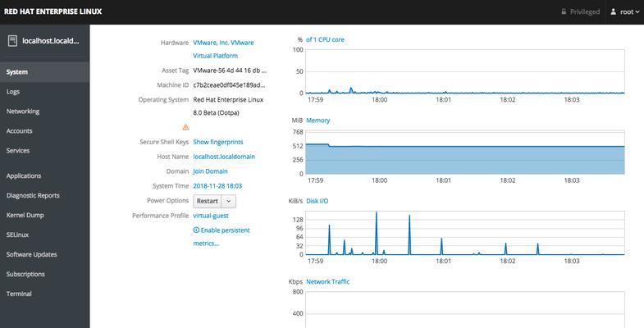
Task: Click the server host icon beside localhost.locald...
Action: coord(13,41)
